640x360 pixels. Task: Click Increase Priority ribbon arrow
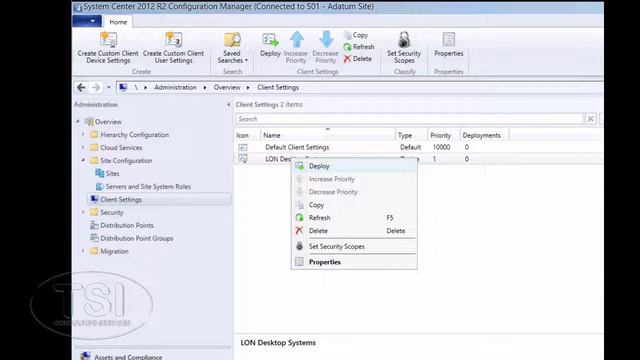[297, 40]
